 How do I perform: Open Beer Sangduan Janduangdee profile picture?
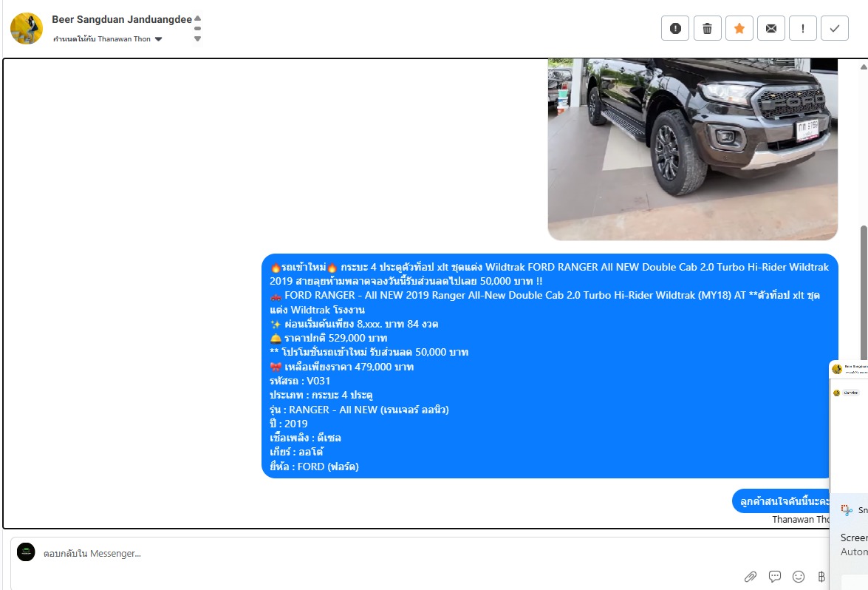(26, 28)
